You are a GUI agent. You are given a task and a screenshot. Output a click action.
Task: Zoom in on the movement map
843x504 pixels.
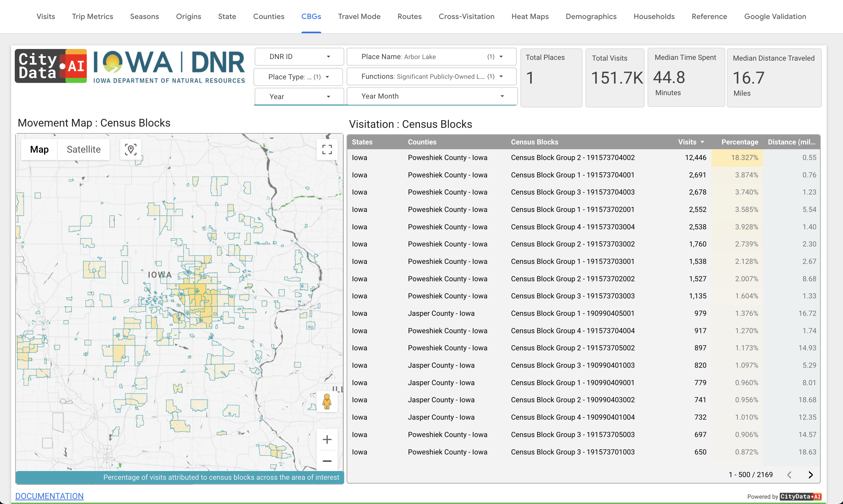coord(327,439)
